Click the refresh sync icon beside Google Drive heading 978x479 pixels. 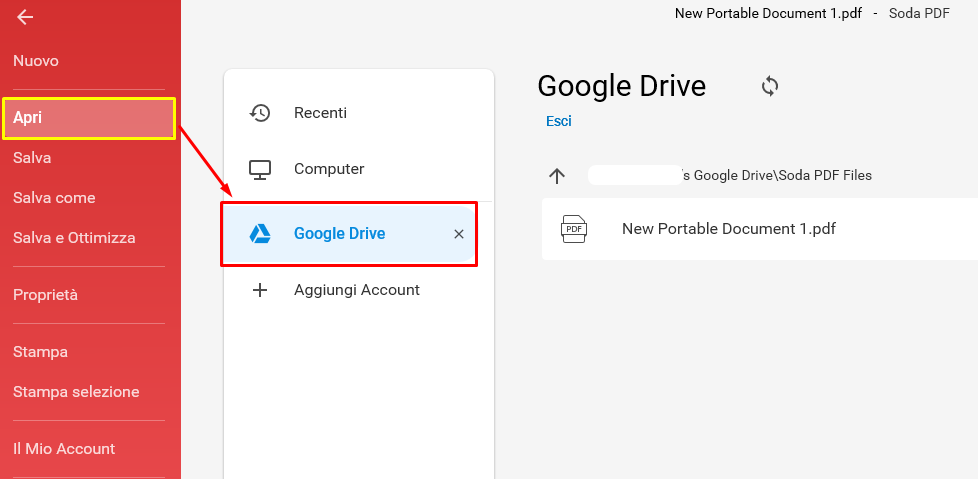click(770, 86)
